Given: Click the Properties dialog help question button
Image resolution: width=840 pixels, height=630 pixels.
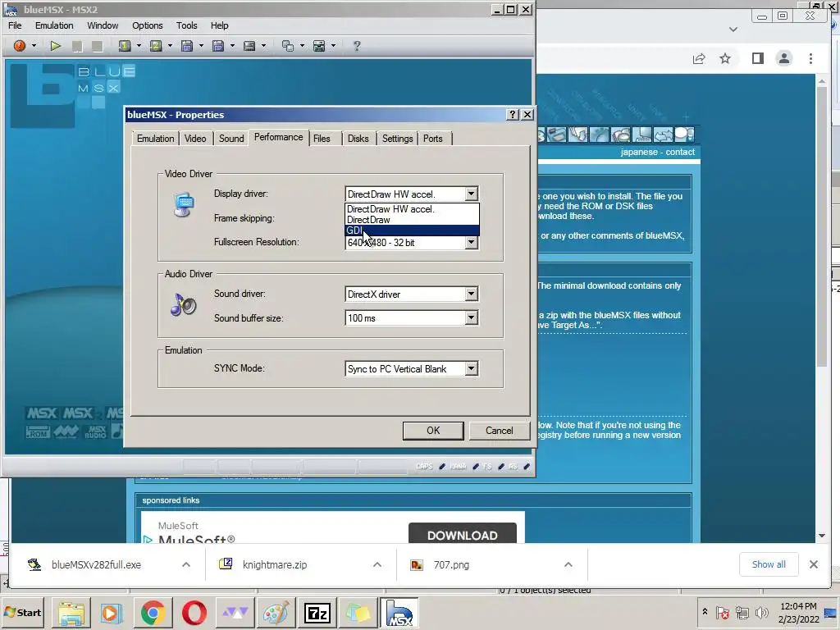Looking at the screenshot, I should [513, 115].
